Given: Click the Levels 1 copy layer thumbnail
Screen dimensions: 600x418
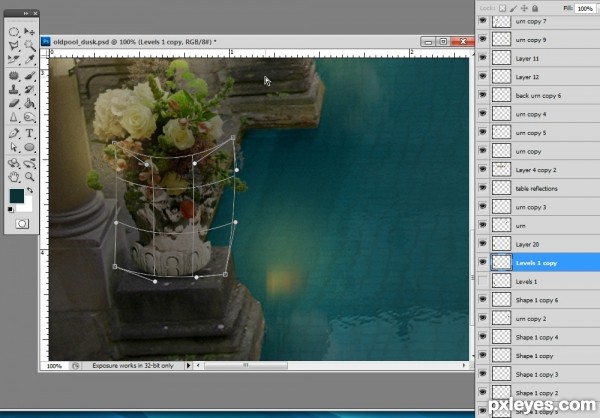Looking at the screenshot, I should (501, 263).
